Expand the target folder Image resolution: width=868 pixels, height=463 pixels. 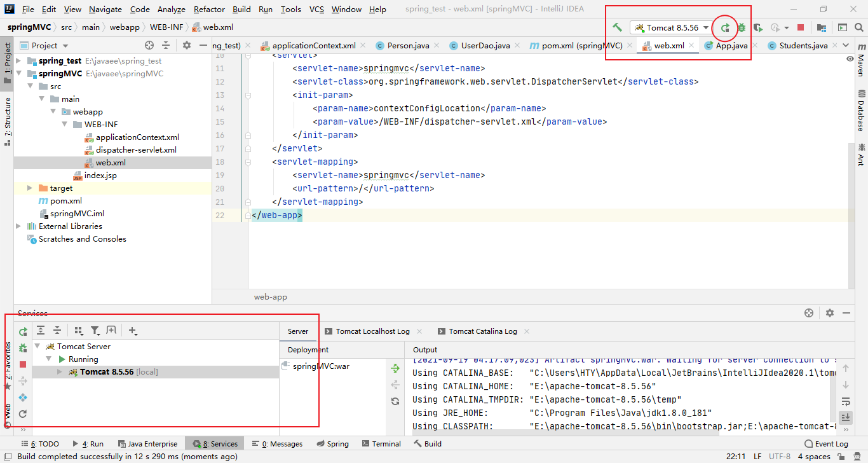pyautogui.click(x=30, y=188)
